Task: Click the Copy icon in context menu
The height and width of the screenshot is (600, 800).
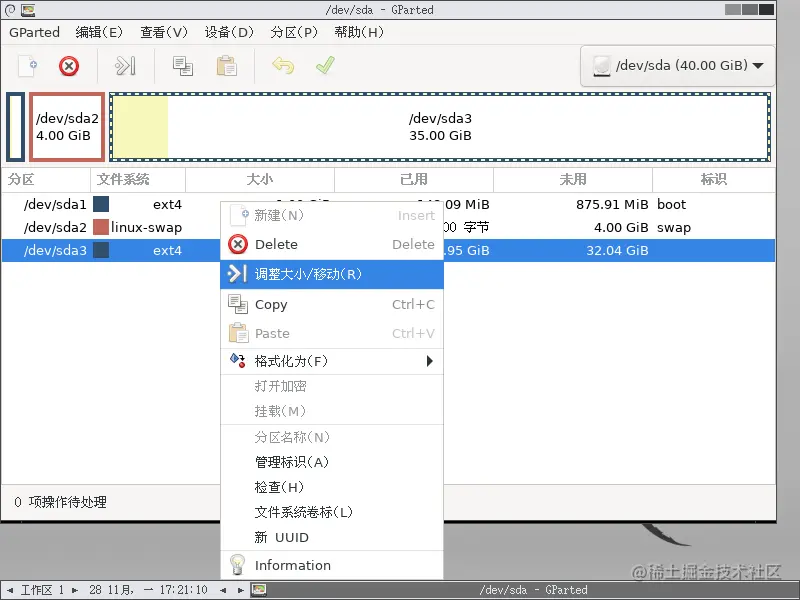Action: point(238,304)
